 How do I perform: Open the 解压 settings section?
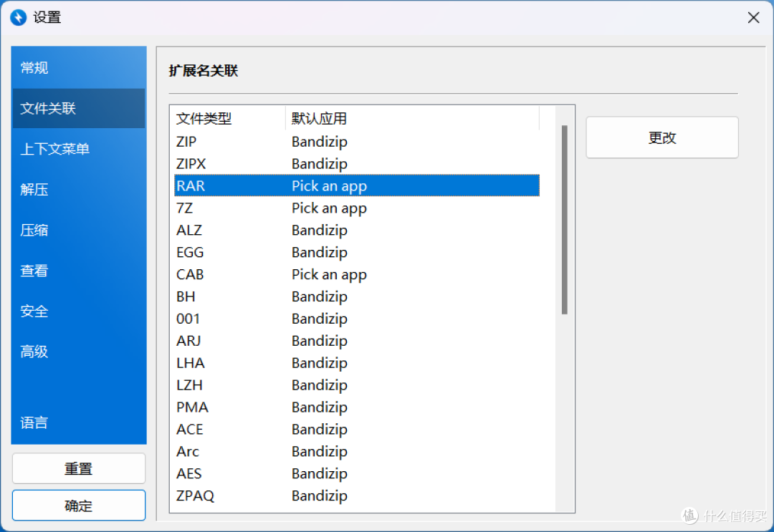click(x=79, y=189)
